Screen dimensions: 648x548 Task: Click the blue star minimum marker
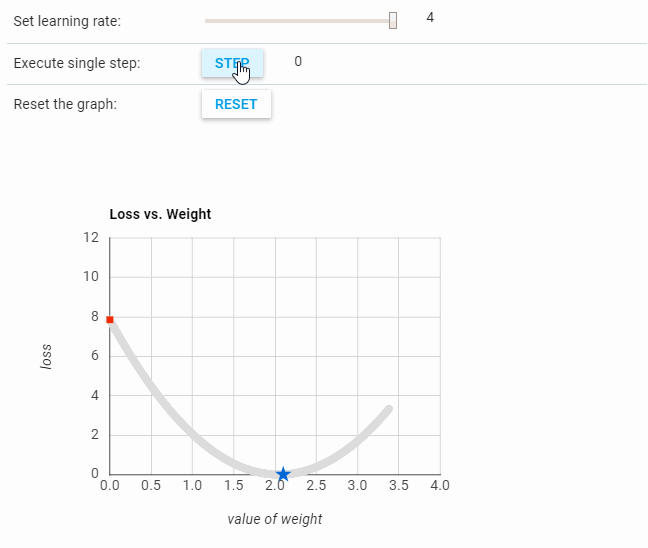[x=283, y=474]
